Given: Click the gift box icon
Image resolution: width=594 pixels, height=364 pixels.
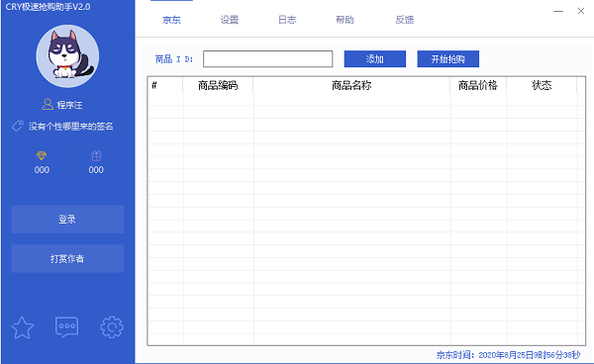Looking at the screenshot, I should coord(96,155).
